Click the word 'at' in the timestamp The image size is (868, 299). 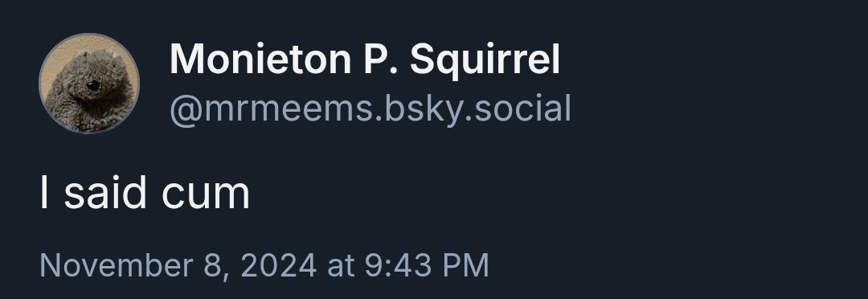click(x=341, y=266)
